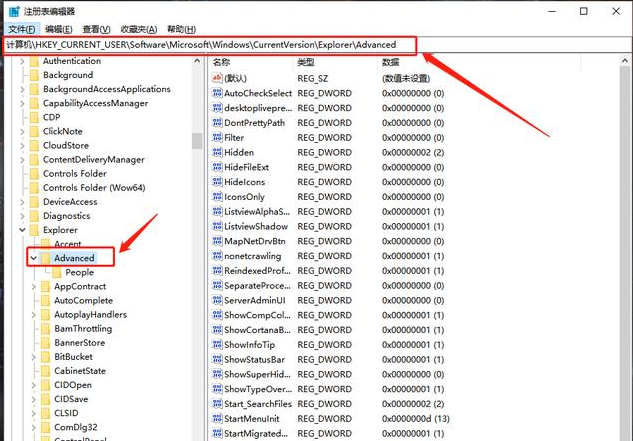Expand the ComDlg32 node
The height and width of the screenshot is (441, 633).
click(x=34, y=427)
